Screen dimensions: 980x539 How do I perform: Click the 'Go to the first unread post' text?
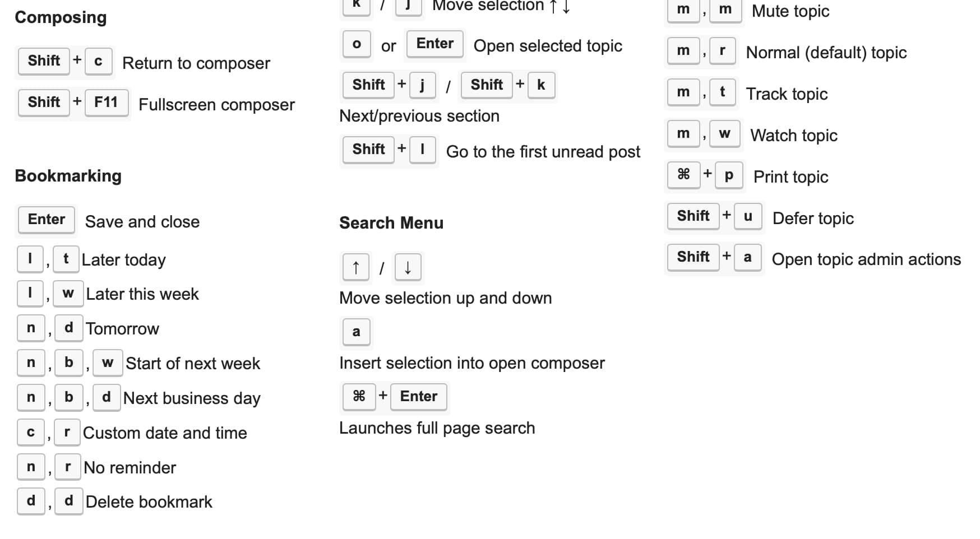[x=543, y=152]
